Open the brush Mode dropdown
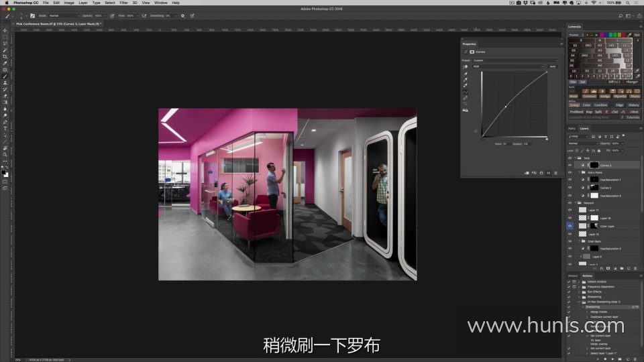Image resolution: width=644 pixels, height=362 pixels. [x=64, y=15]
